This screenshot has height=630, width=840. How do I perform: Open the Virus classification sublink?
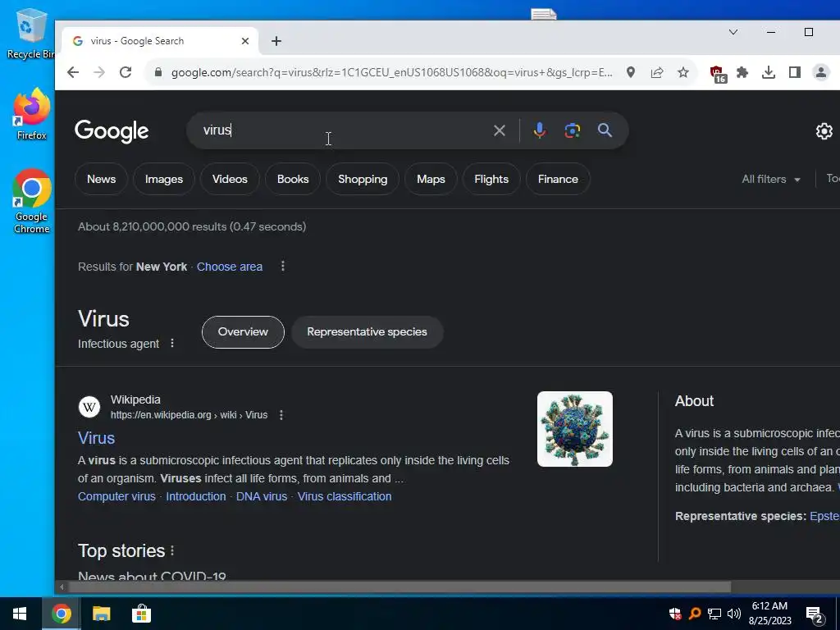click(345, 496)
